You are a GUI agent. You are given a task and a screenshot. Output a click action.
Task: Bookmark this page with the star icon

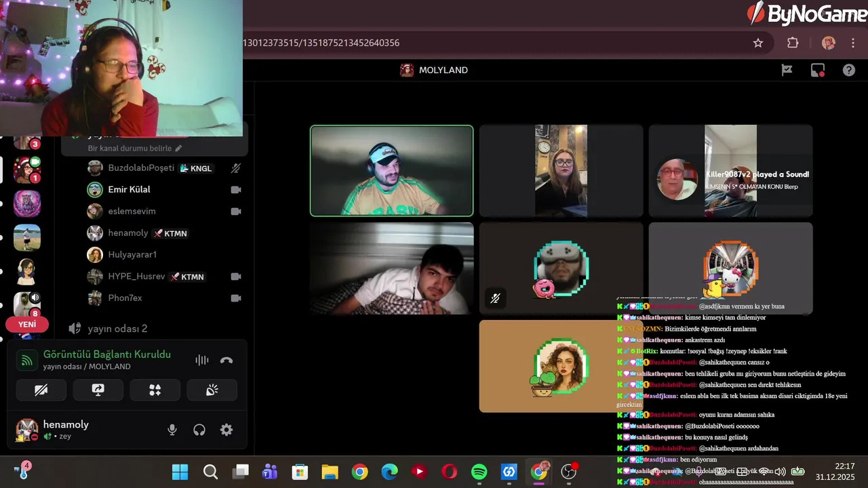tap(758, 43)
